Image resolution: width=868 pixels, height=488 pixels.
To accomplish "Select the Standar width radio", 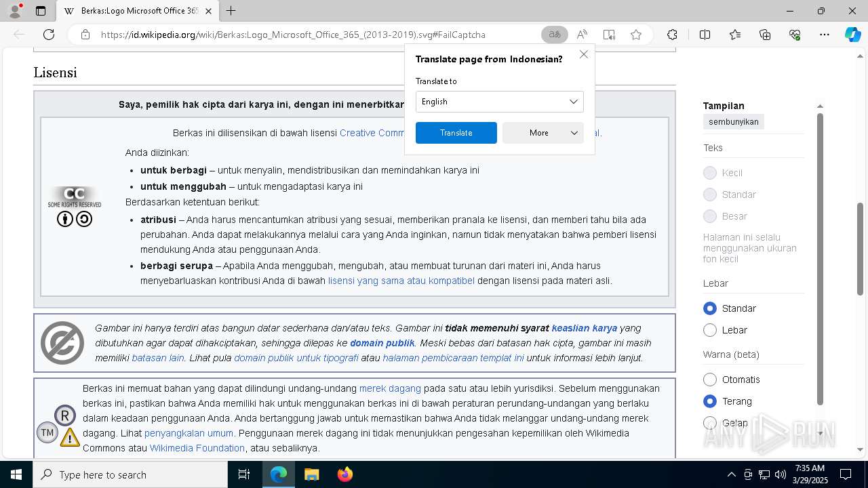I will pos(710,308).
